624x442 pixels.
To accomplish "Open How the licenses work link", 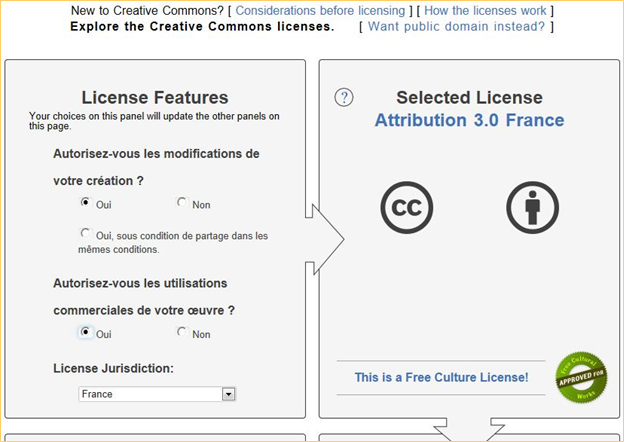I will [x=485, y=11].
